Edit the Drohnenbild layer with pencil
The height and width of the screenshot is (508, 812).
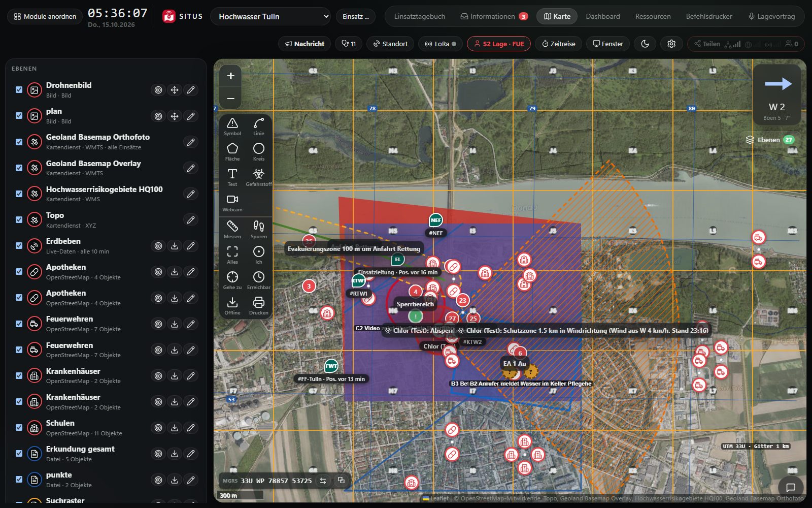[x=191, y=90]
